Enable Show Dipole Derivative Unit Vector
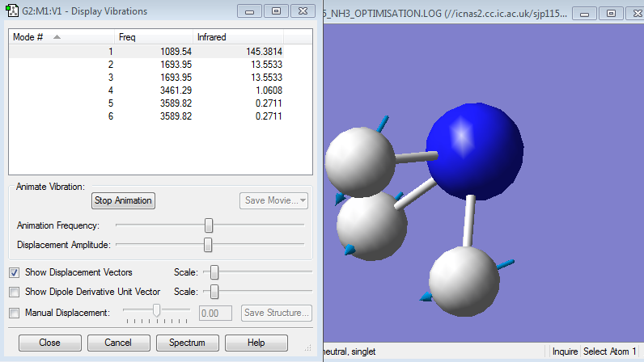This screenshot has height=362, width=644. 15,292
